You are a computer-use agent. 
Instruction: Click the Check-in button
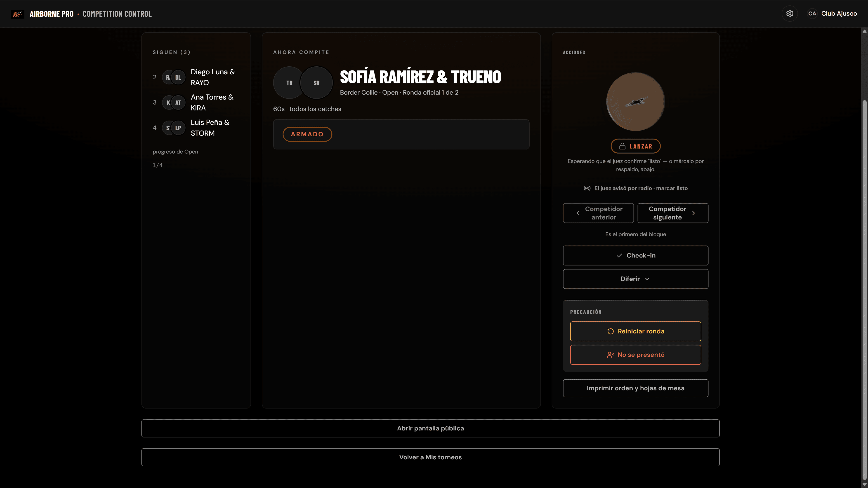click(x=635, y=255)
